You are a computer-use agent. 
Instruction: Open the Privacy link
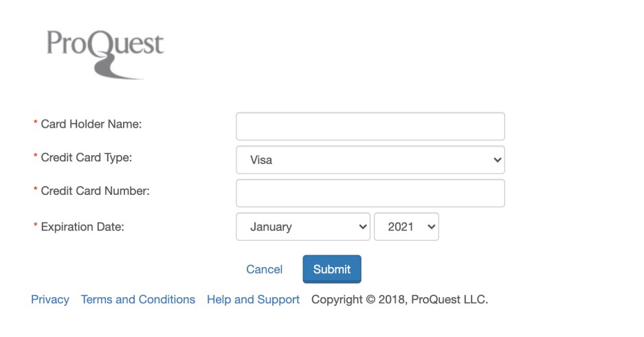[x=50, y=300]
